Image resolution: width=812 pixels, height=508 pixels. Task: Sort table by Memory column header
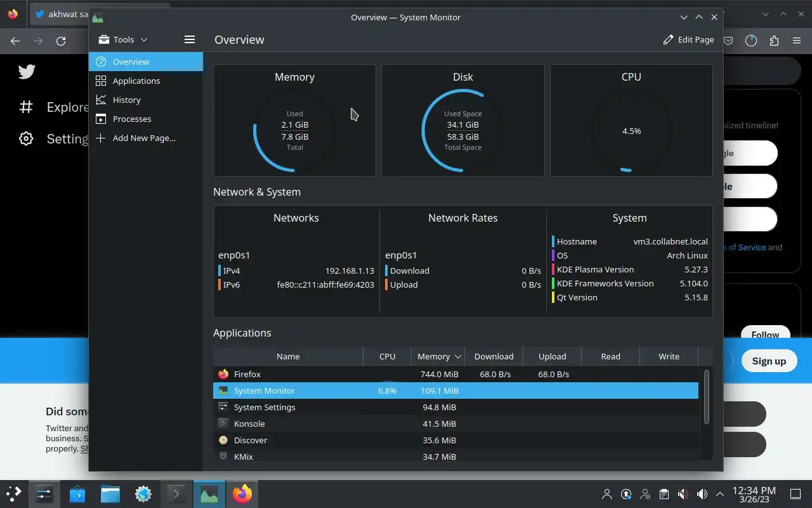438,356
